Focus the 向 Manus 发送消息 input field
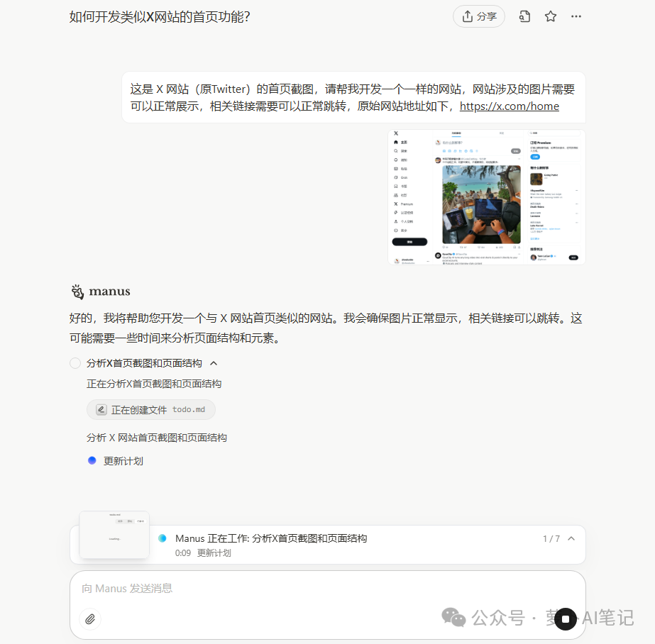The height and width of the screenshot is (644, 655). point(328,589)
